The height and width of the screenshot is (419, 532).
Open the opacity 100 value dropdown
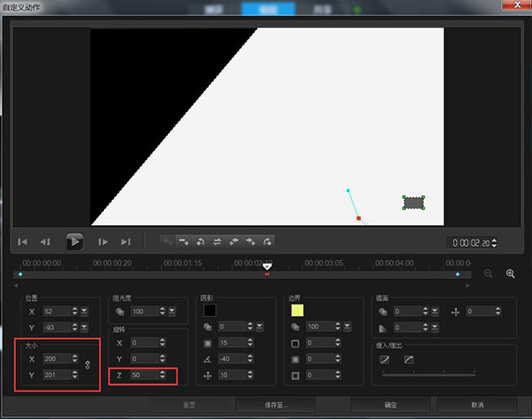pos(172,312)
